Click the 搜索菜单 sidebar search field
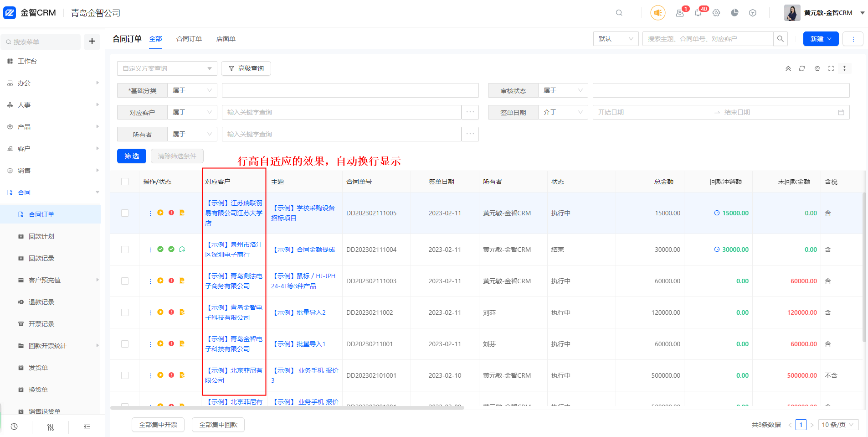Image resolution: width=868 pixels, height=437 pixels. (41, 42)
